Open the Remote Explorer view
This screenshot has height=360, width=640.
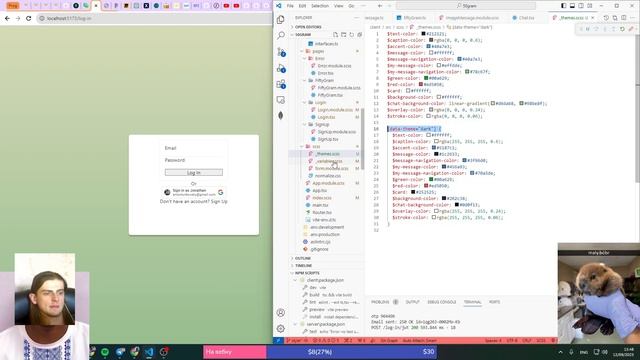tap(281, 100)
